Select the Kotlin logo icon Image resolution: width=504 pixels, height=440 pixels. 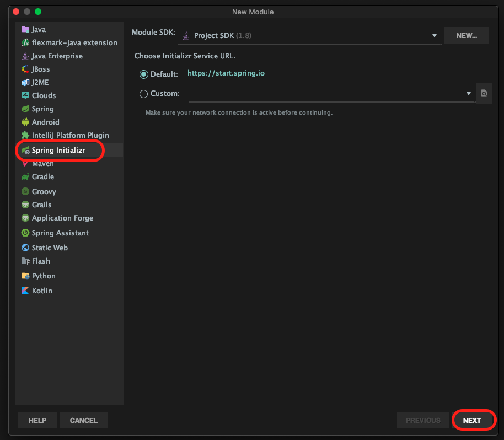[25, 291]
